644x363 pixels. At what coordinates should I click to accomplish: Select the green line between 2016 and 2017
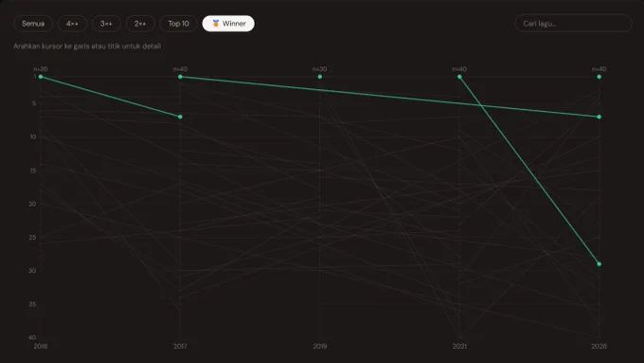point(111,97)
